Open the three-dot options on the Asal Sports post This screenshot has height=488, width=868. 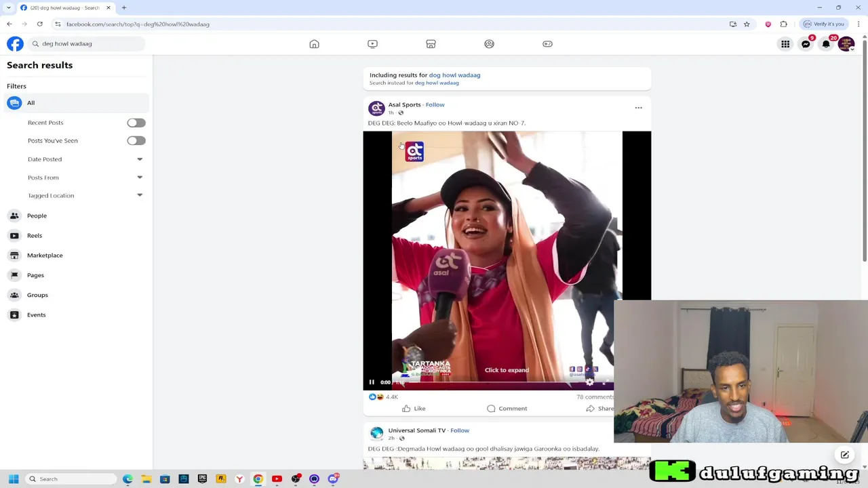tap(638, 108)
